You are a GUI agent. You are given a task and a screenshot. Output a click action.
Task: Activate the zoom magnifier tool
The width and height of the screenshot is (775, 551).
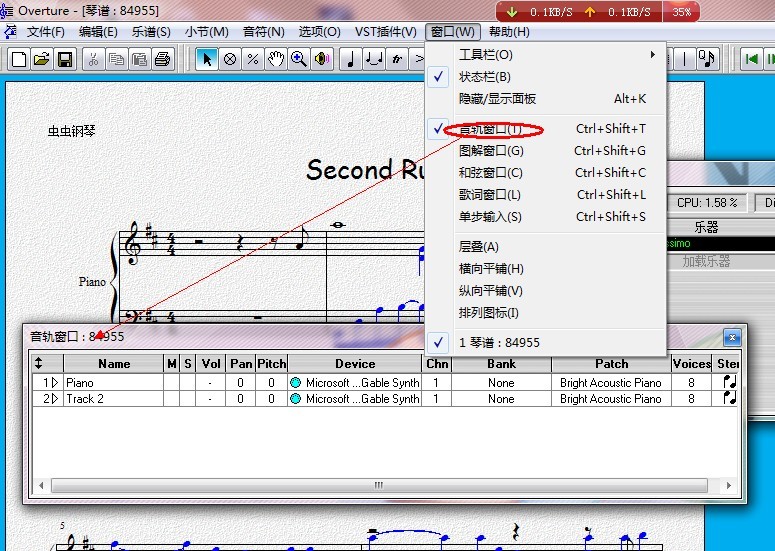[x=299, y=59]
